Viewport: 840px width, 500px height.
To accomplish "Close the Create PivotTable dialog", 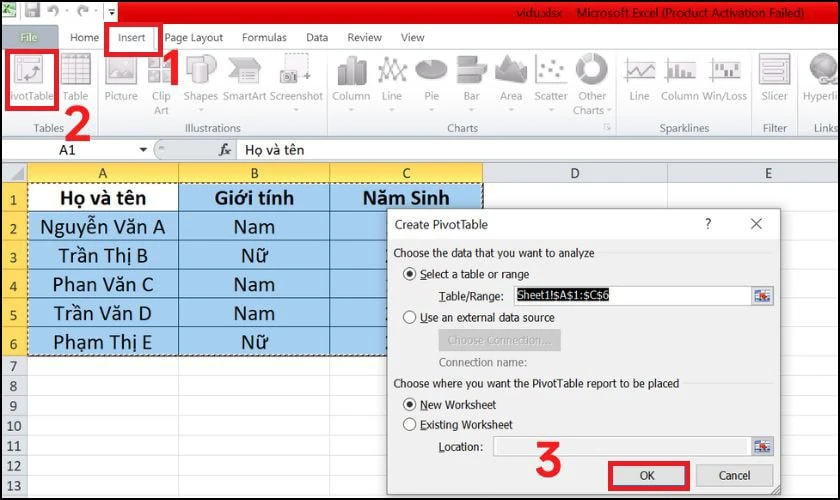I will click(756, 223).
